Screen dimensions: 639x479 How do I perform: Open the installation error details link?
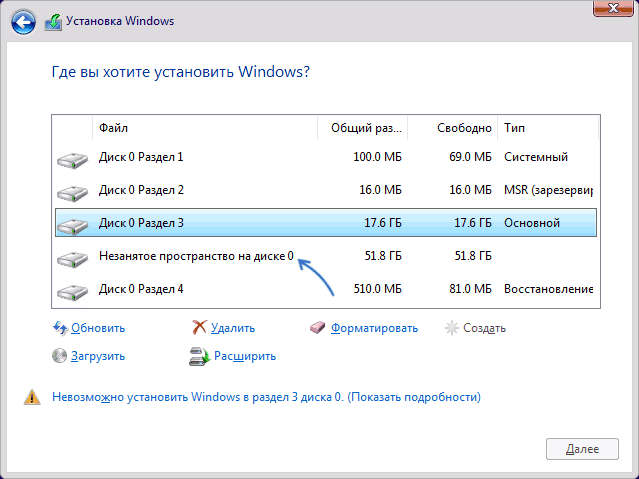pyautogui.click(x=266, y=397)
